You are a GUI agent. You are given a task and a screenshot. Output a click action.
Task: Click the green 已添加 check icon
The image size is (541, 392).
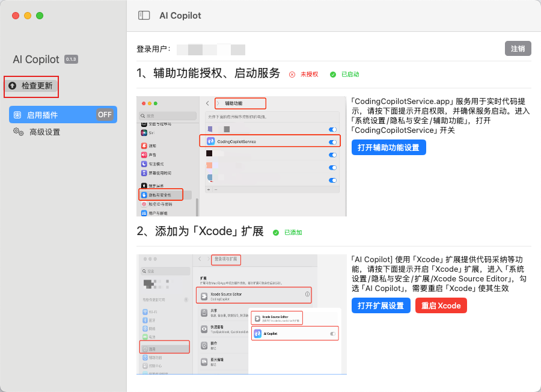coord(276,233)
